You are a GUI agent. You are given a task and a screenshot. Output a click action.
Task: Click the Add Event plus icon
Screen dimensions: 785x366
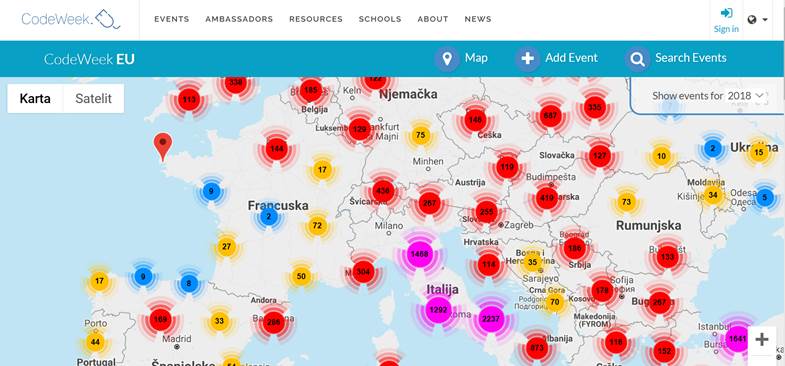click(527, 59)
